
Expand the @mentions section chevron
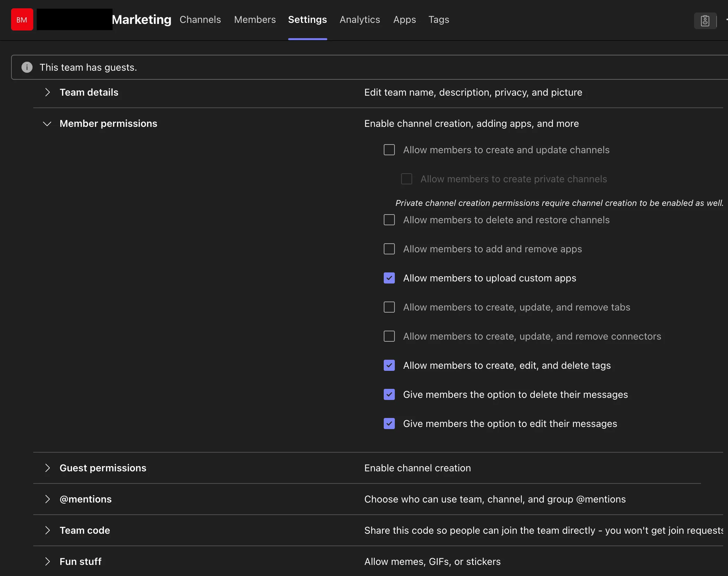pyautogui.click(x=47, y=499)
